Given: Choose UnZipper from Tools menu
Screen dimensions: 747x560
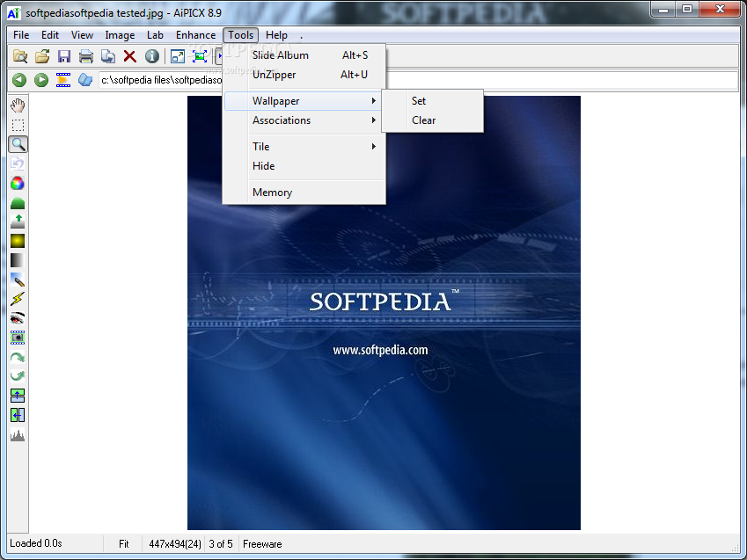Looking at the screenshot, I should [x=304, y=75].
